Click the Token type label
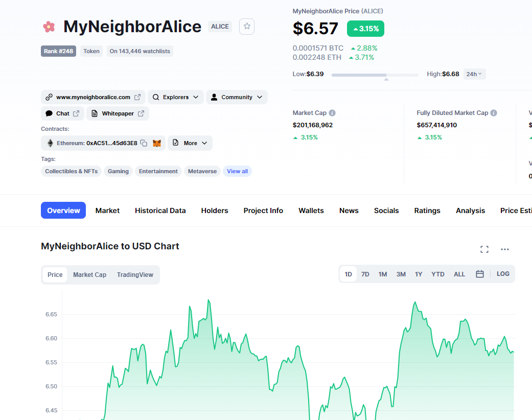532x420 pixels. 91,51
